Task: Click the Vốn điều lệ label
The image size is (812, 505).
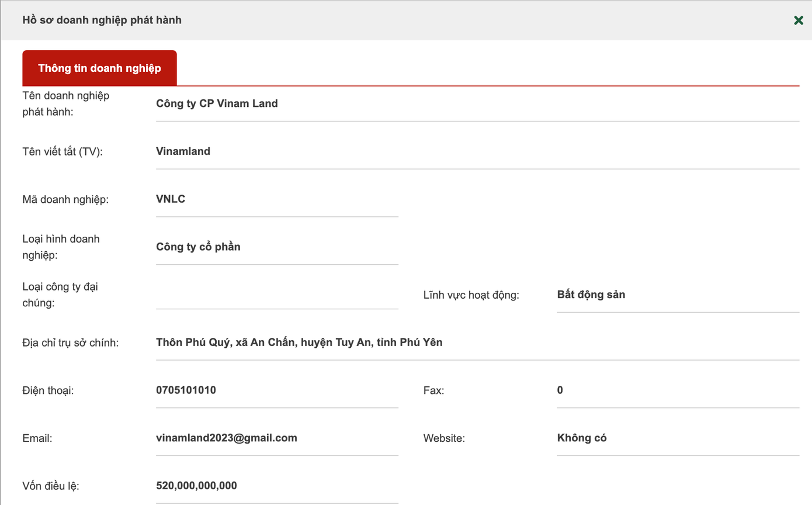Action: [x=50, y=486]
